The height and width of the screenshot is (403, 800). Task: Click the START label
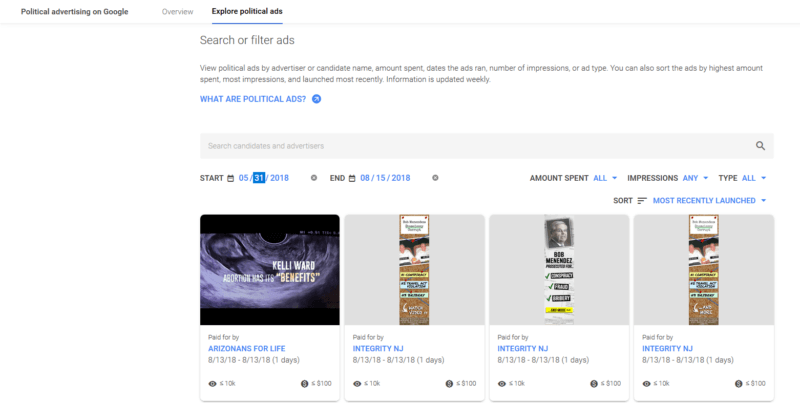pos(212,178)
